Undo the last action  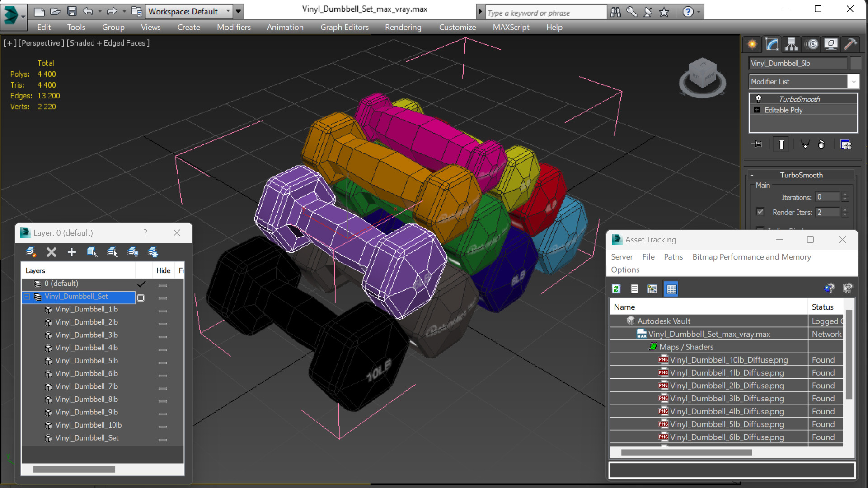tap(88, 11)
